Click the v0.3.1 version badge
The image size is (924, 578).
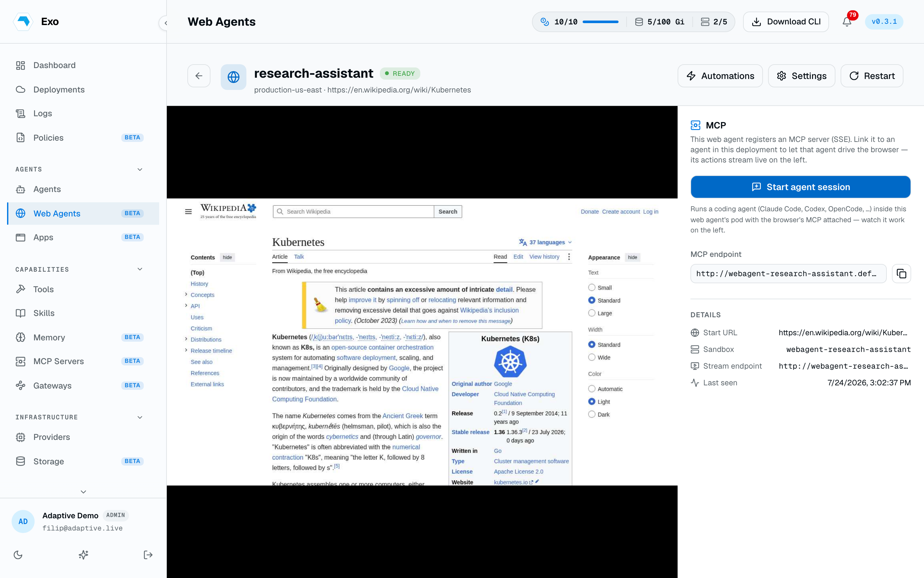pos(884,22)
